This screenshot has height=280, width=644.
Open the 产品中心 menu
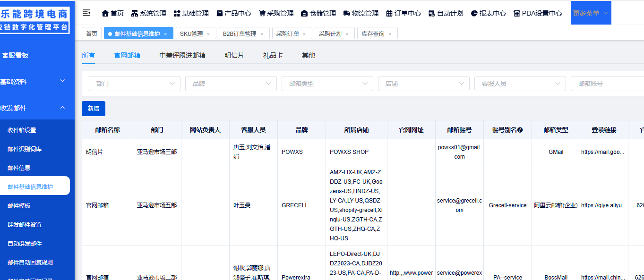[x=234, y=13]
